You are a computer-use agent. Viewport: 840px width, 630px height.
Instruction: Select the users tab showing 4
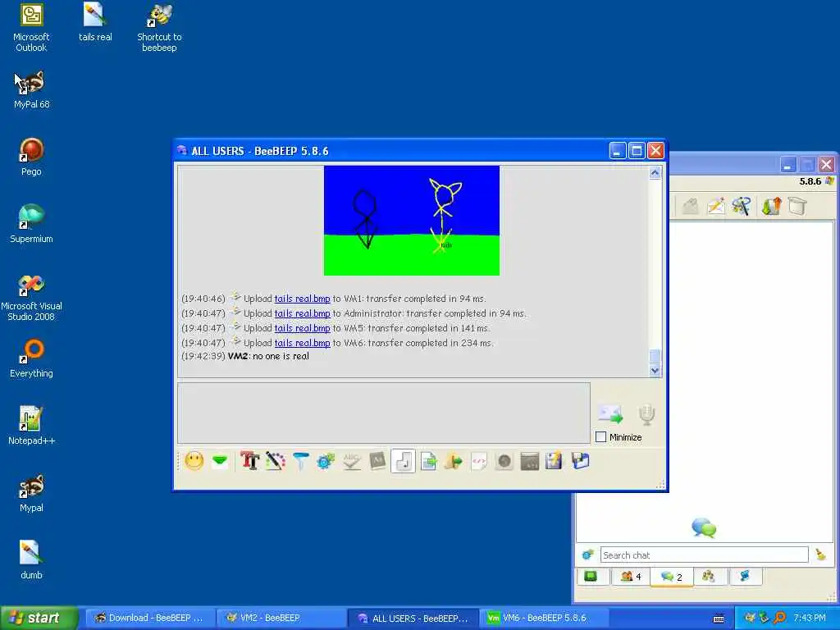(631, 577)
